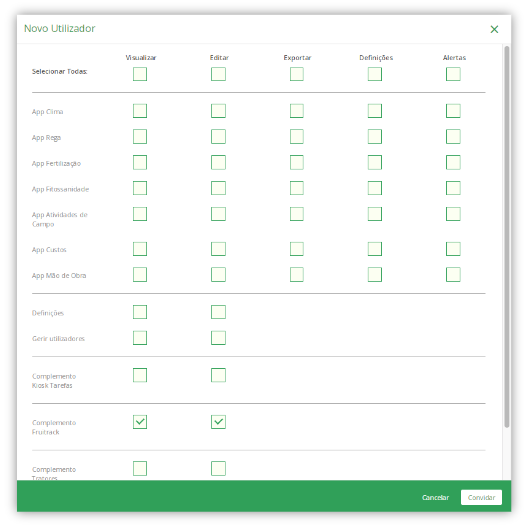Enable Visualizar for App Custos
Viewport: 525px width, 530px height.
click(140, 249)
